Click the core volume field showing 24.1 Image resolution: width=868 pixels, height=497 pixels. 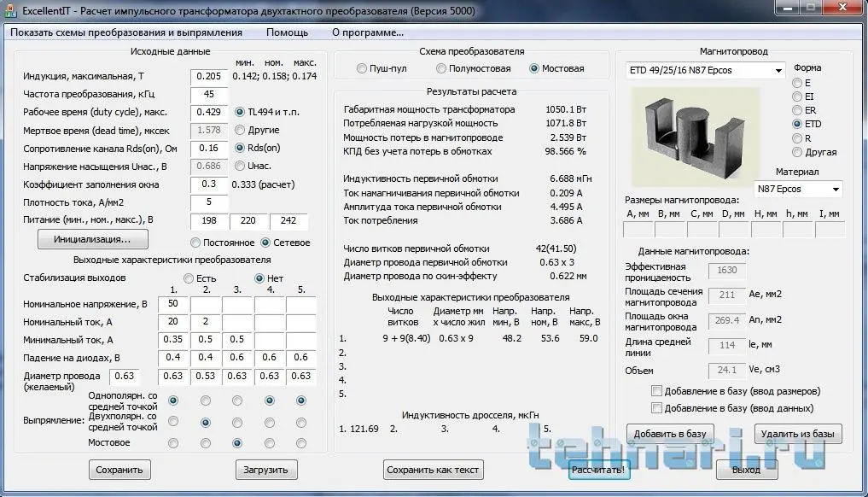coord(727,370)
